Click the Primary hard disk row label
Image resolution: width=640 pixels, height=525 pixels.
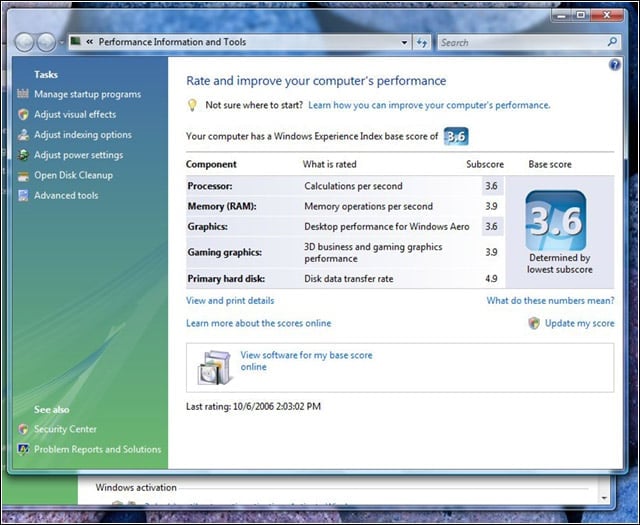point(226,279)
